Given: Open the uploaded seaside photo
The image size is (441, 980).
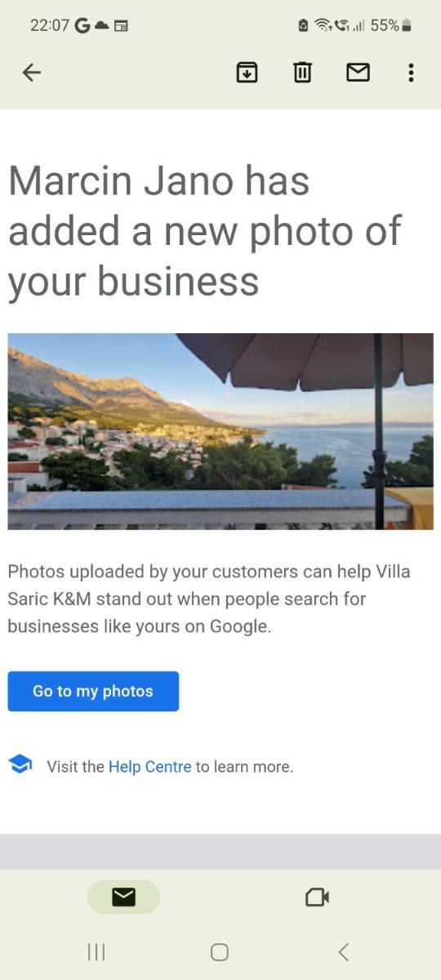Looking at the screenshot, I should coord(220,431).
